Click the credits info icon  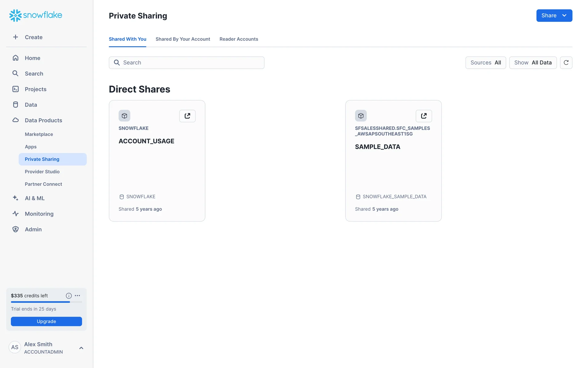pos(69,296)
